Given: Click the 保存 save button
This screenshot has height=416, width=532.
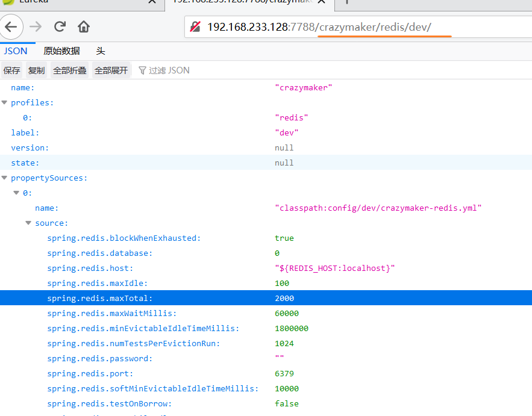Looking at the screenshot, I should [11, 70].
